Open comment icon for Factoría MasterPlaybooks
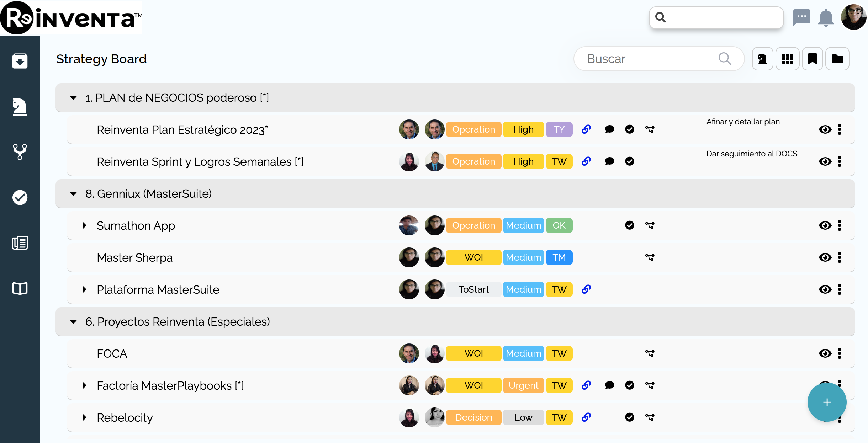This screenshot has width=868, height=443. (x=610, y=385)
